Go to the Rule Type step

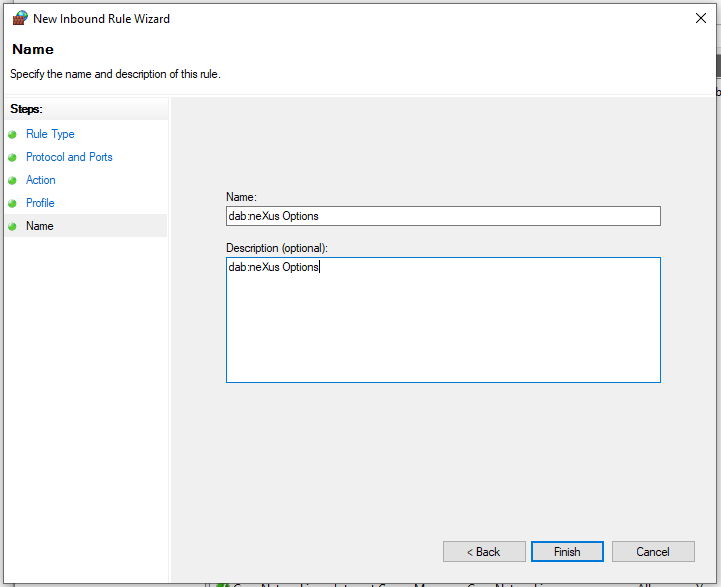[x=50, y=134]
